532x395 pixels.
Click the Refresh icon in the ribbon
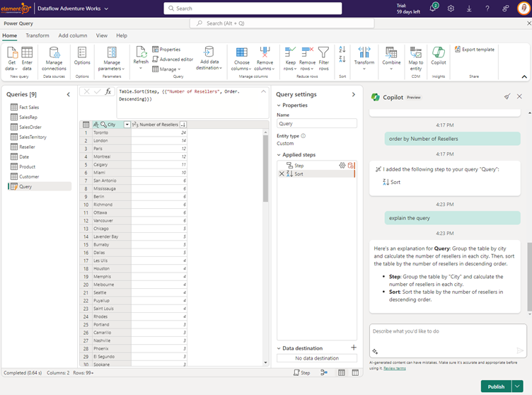pyautogui.click(x=141, y=54)
